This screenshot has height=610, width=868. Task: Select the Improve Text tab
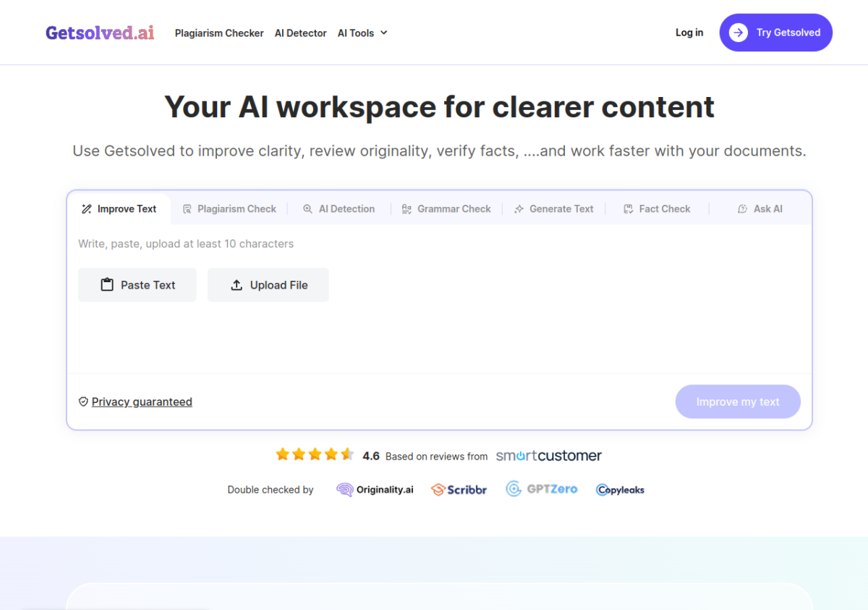click(119, 209)
